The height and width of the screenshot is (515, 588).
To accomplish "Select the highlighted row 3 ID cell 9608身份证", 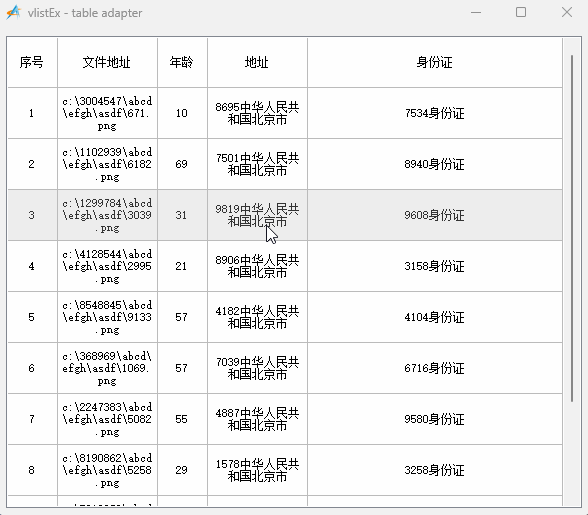I will click(435, 215).
